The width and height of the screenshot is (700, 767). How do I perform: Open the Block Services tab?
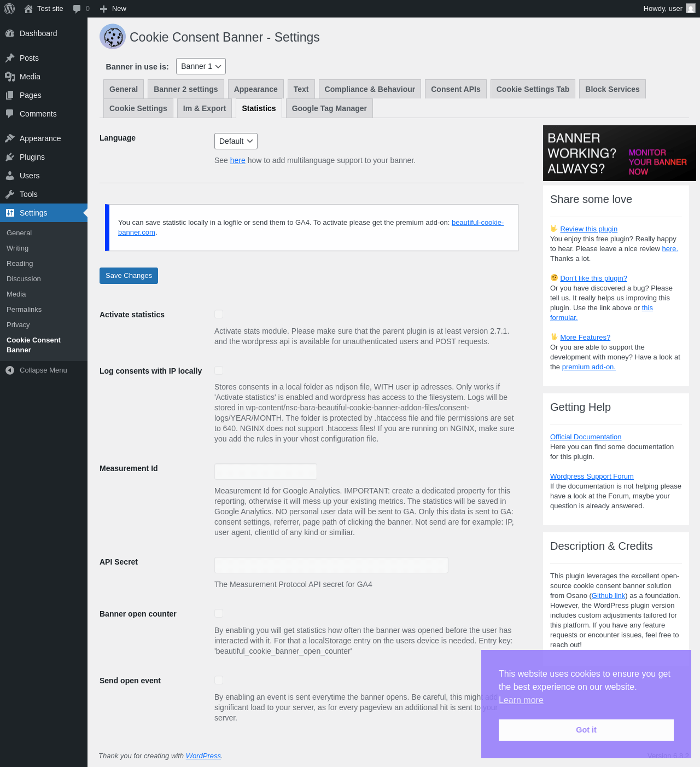pyautogui.click(x=612, y=89)
